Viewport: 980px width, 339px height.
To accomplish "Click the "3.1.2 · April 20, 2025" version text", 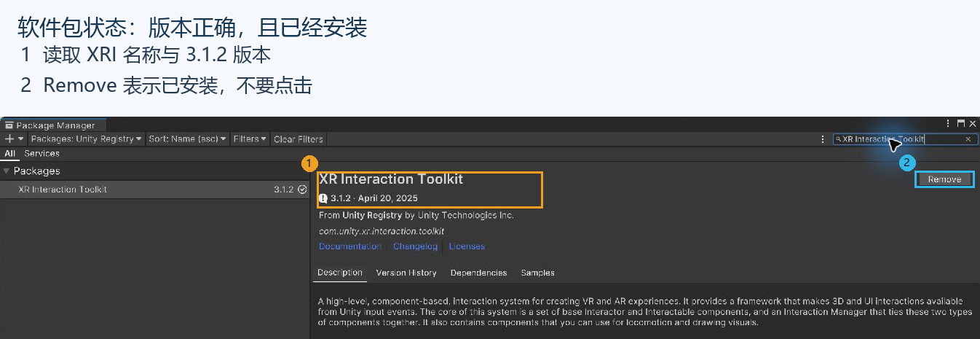I will 374,198.
